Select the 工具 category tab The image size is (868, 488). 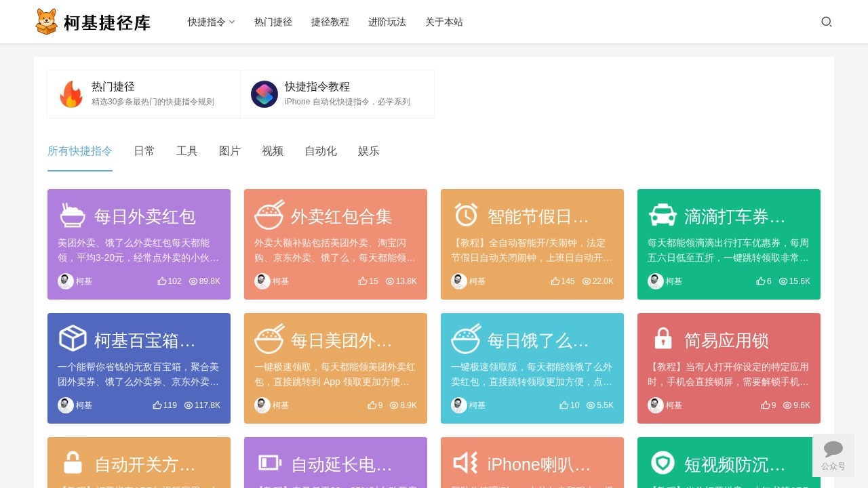tap(187, 151)
